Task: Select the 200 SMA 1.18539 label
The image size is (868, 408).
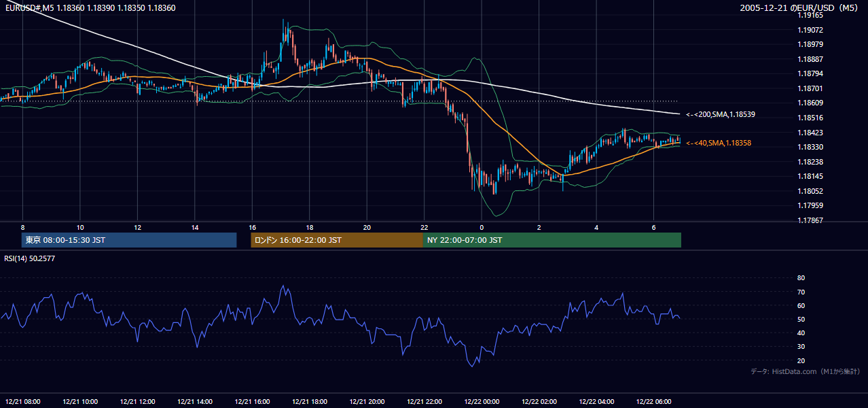Action: [721, 115]
